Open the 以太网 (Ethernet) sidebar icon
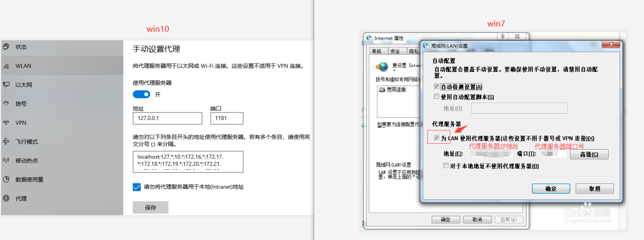The image size is (644, 240). click(x=6, y=85)
